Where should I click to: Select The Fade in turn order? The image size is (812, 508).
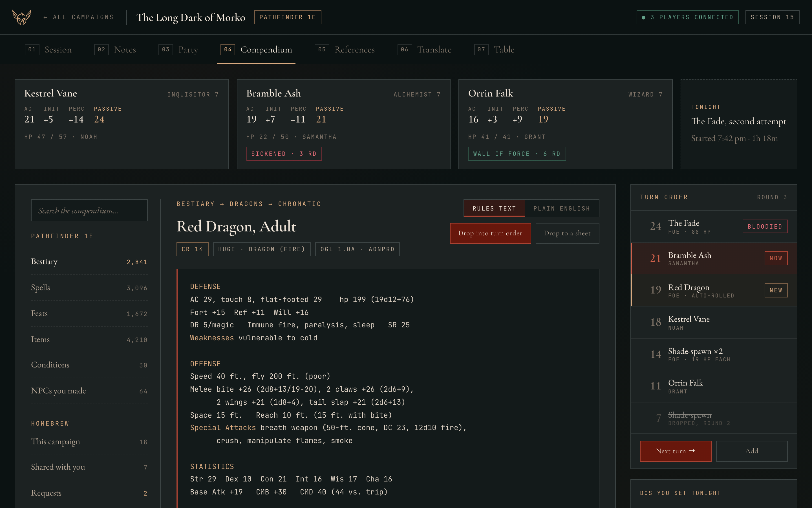click(714, 226)
